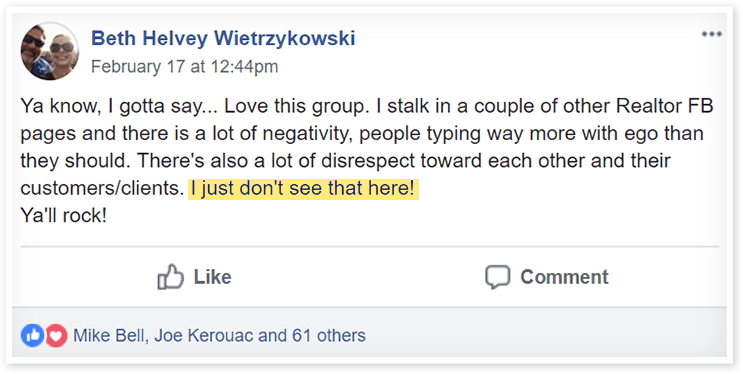Open the post options three-dot menu
Image resolution: width=743 pixels, height=374 pixels.
pos(712,34)
